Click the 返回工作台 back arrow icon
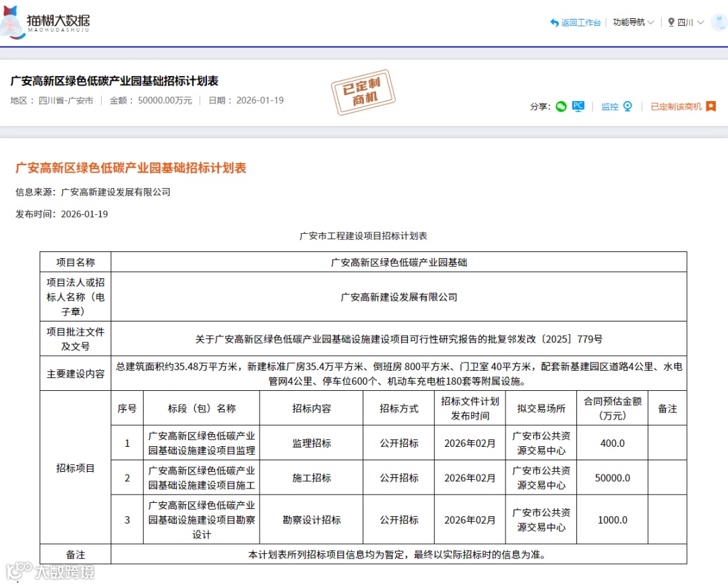Viewport: 728px width, 585px height. (554, 22)
